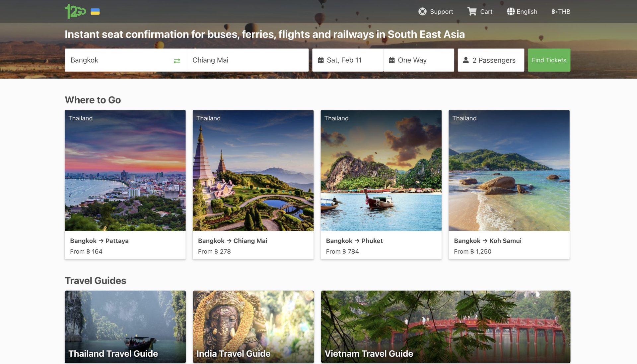Open the English language menu
The width and height of the screenshot is (637, 364).
(x=522, y=12)
